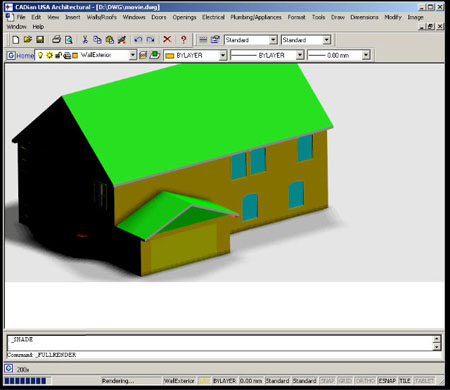
Task: Open a file with the folder icon
Action: [28, 40]
